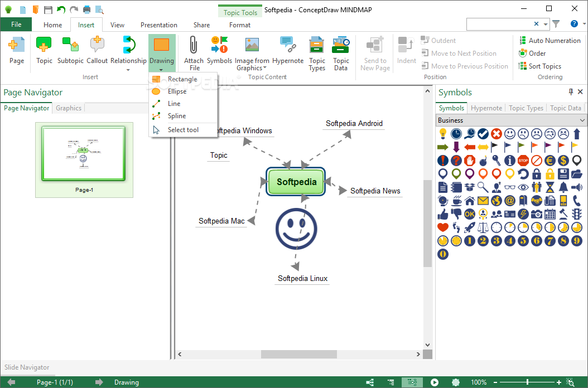The image size is (588, 388).
Task: Open Print Preview from quick access toolbar
Action: pos(99,9)
